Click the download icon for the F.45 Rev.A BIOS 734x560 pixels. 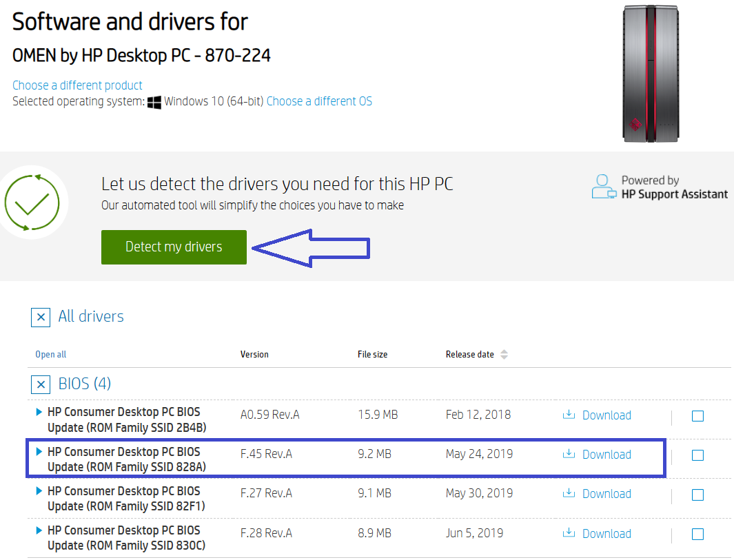click(569, 455)
